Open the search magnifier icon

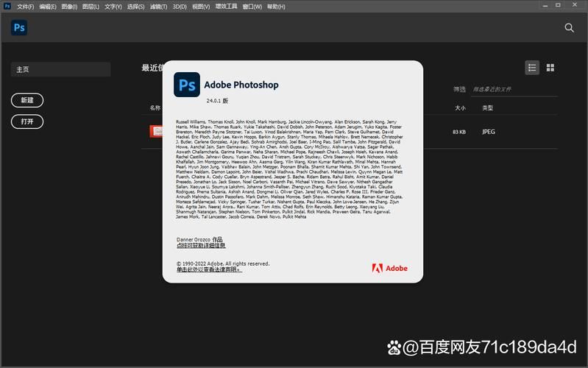click(x=569, y=28)
